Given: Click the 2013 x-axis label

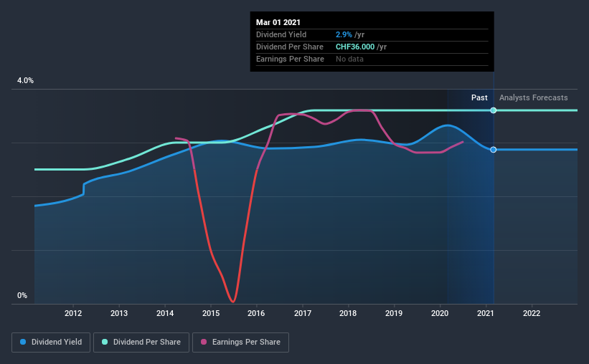Looking at the screenshot, I should [x=119, y=313].
